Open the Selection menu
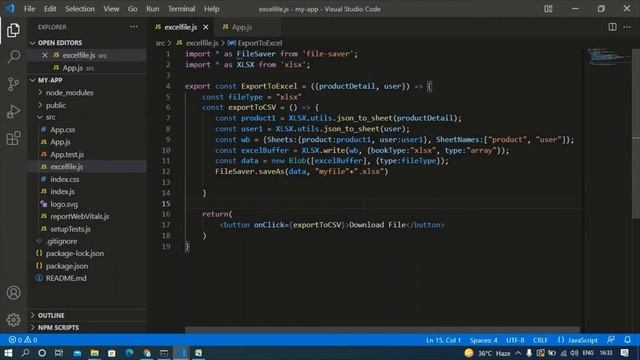 (x=80, y=9)
